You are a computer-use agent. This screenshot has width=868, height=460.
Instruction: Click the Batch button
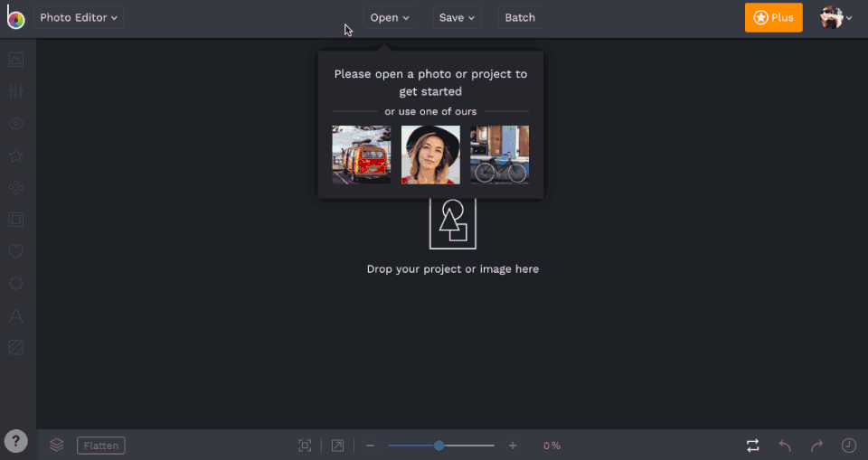[x=520, y=18]
